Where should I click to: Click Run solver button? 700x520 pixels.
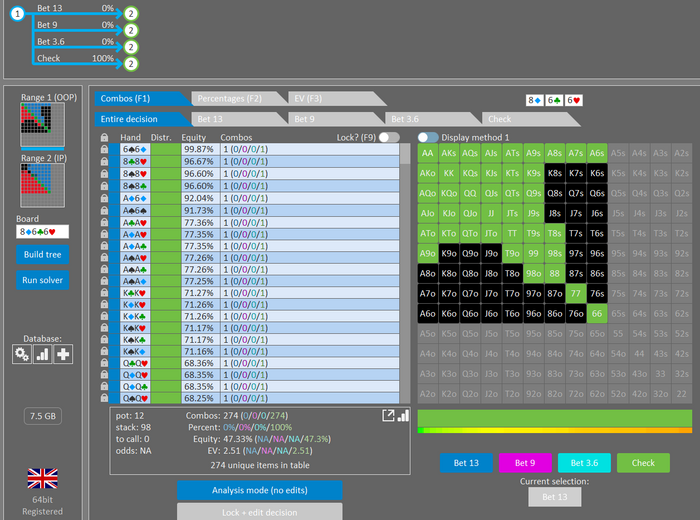point(42,280)
